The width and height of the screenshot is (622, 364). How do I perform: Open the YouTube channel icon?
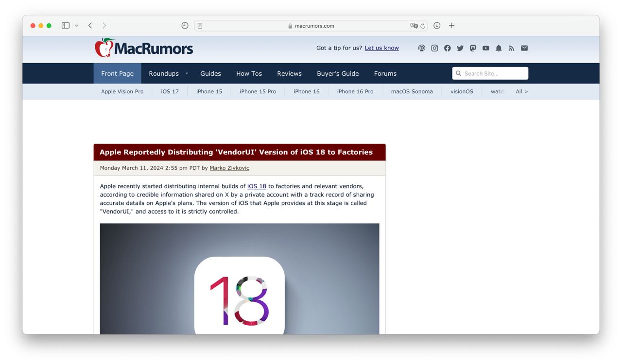pyautogui.click(x=486, y=48)
